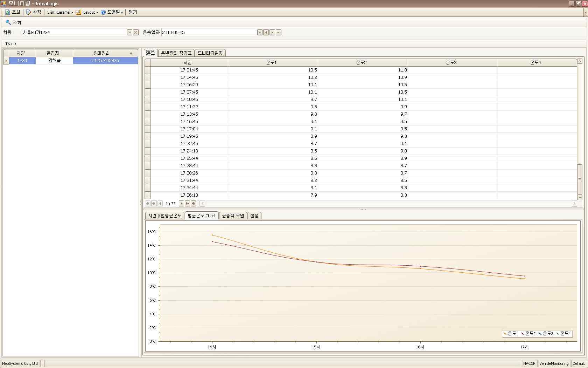Switch to the 모니터링일지 tab
This screenshot has width=588, height=368.
[210, 53]
